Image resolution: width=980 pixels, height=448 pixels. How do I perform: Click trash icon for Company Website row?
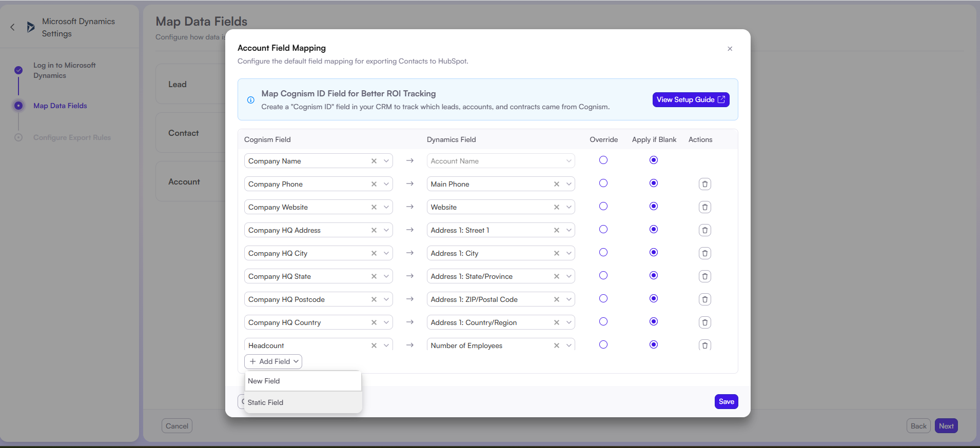pos(704,207)
